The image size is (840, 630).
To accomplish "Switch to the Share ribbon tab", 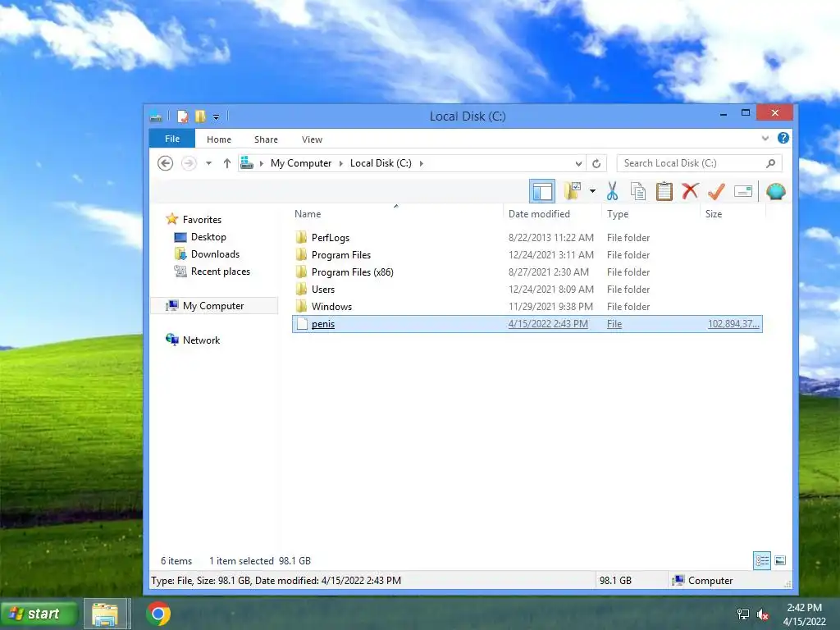I will [266, 139].
